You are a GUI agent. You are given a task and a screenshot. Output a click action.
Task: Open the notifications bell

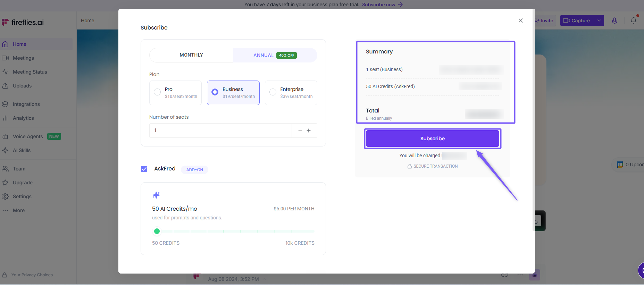(x=634, y=20)
